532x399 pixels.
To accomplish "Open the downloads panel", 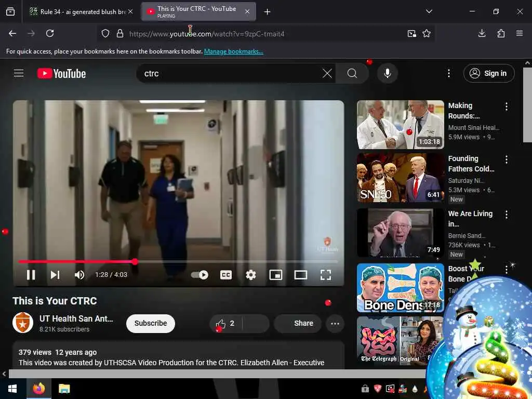I will tap(482, 33).
